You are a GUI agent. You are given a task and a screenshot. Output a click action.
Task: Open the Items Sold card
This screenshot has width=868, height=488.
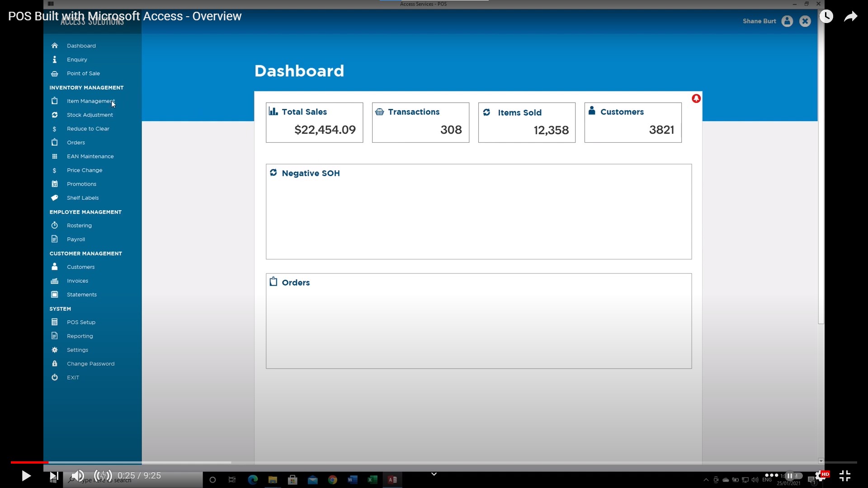(x=527, y=122)
